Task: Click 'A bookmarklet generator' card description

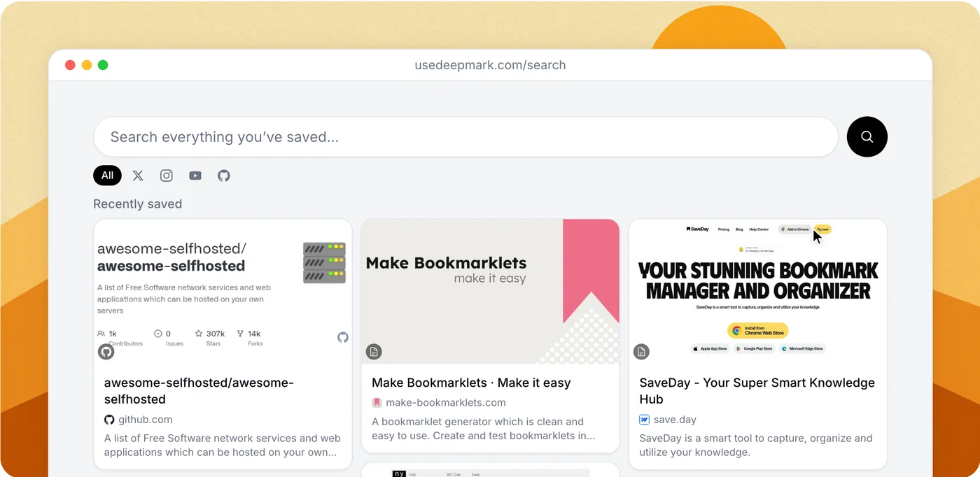Action: tap(483, 428)
